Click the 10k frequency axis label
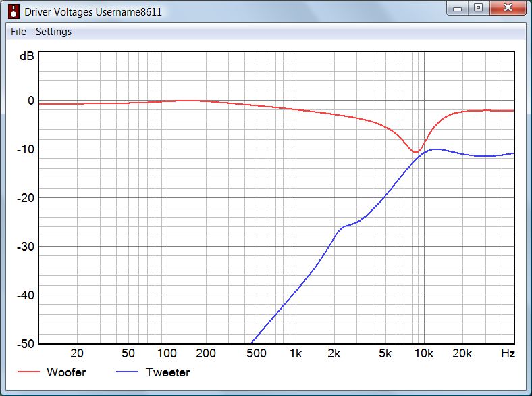The image size is (532, 396). pyautogui.click(x=424, y=353)
